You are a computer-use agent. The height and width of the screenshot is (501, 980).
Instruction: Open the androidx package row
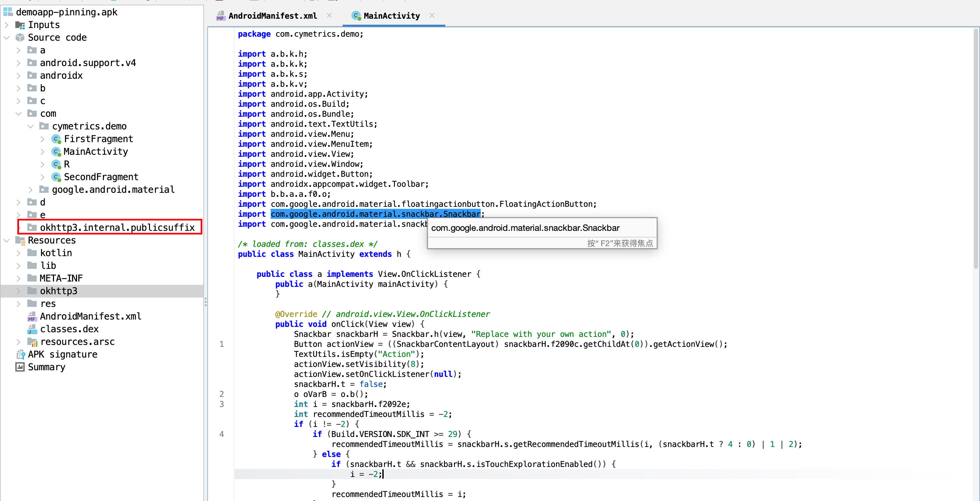point(102,75)
